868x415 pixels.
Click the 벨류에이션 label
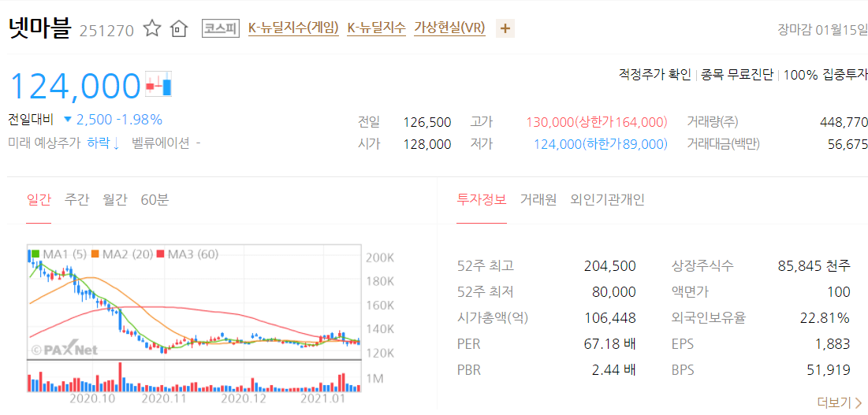(x=161, y=143)
